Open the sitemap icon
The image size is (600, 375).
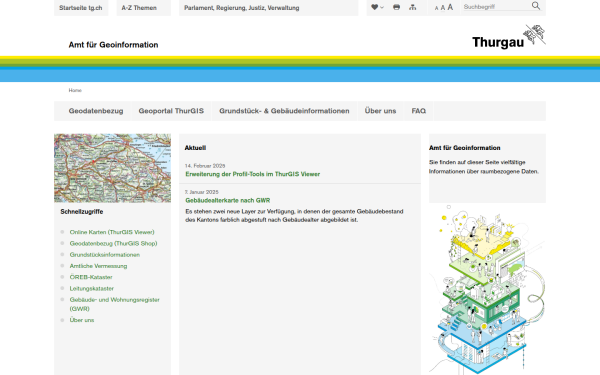(x=412, y=7)
